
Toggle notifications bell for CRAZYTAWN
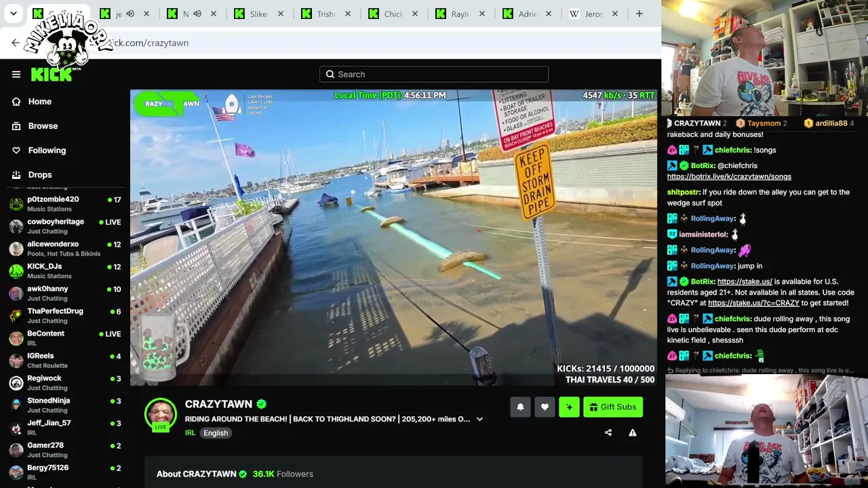pyautogui.click(x=520, y=407)
